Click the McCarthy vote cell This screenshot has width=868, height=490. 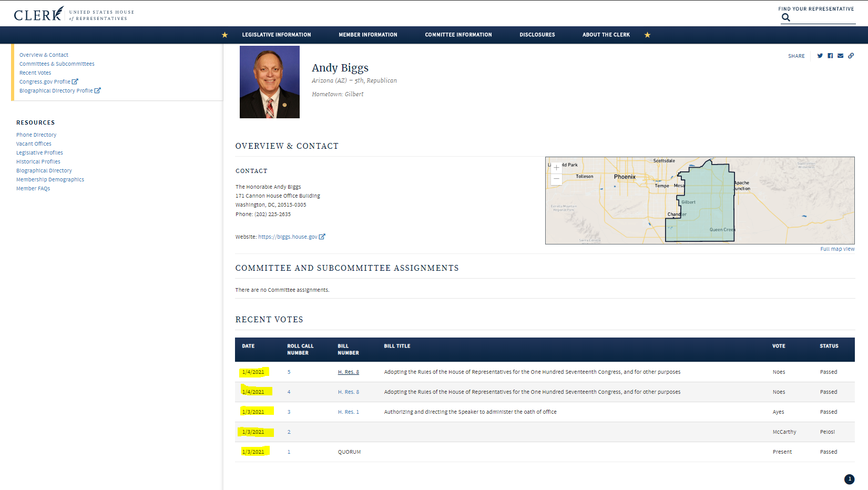click(784, 432)
